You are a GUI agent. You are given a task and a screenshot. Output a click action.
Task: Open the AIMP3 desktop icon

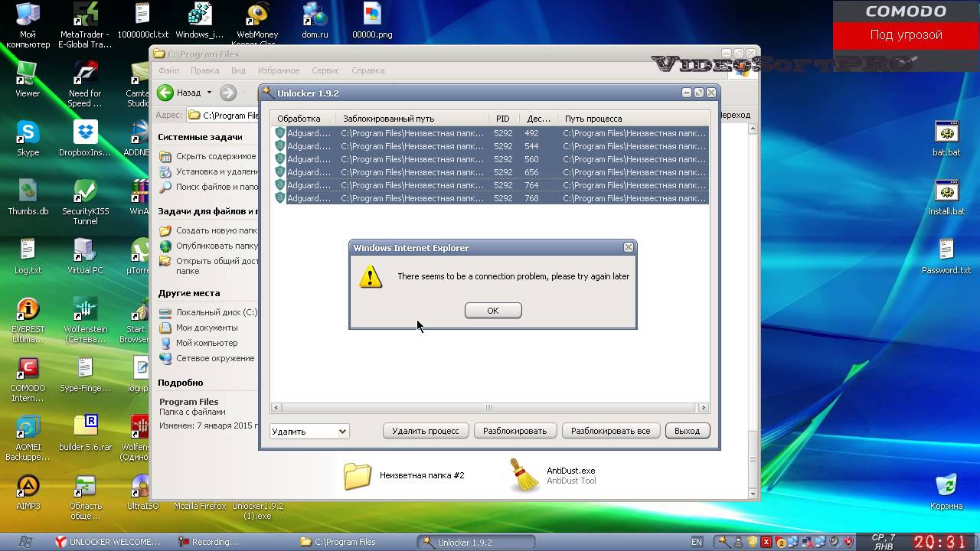(28, 492)
